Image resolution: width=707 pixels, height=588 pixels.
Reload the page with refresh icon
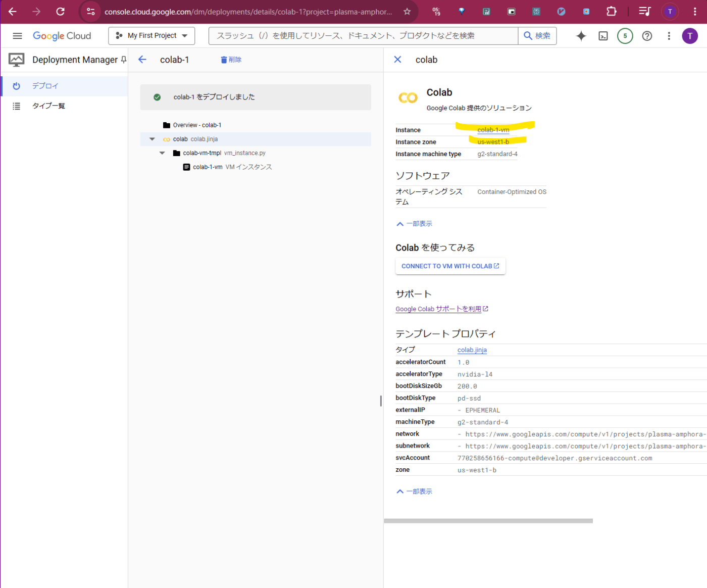click(x=60, y=11)
